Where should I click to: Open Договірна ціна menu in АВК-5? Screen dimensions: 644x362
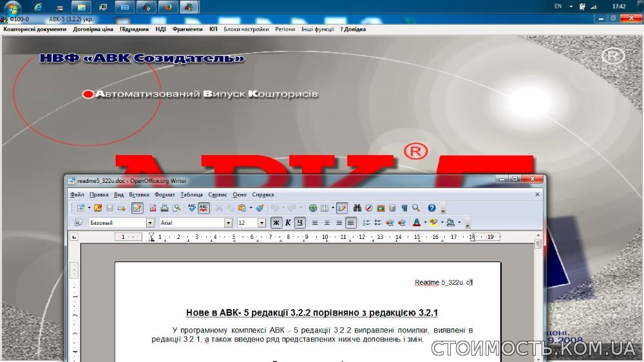click(x=93, y=29)
